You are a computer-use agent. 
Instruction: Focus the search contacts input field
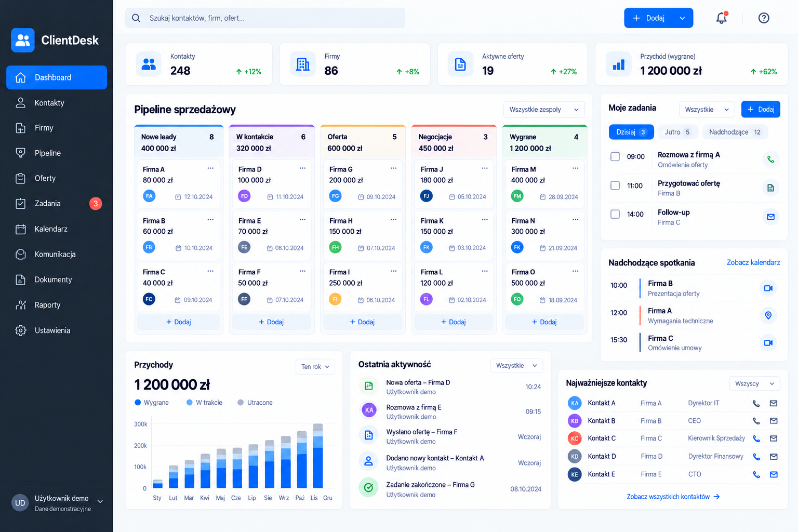265,18
